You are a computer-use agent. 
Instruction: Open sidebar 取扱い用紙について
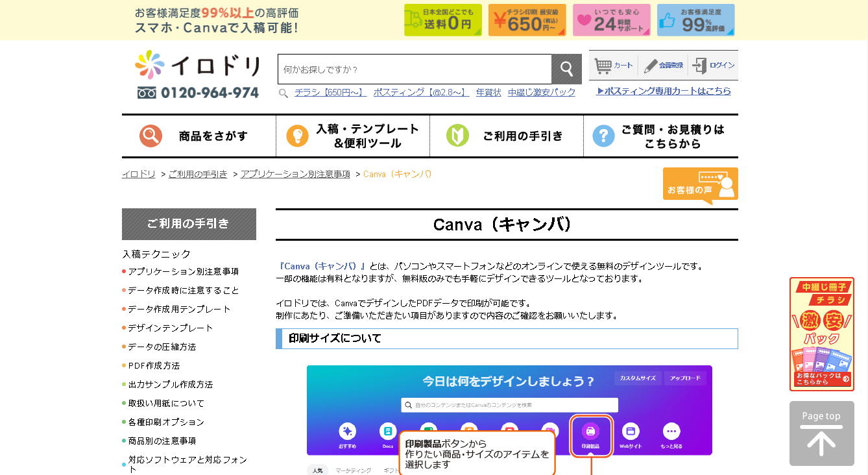166,403
